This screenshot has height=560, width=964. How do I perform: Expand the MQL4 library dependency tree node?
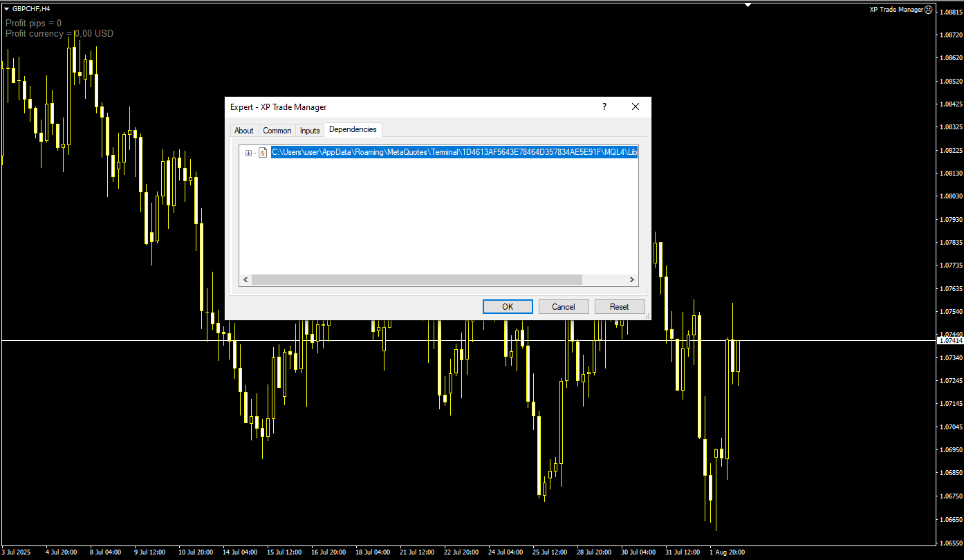[x=248, y=152]
